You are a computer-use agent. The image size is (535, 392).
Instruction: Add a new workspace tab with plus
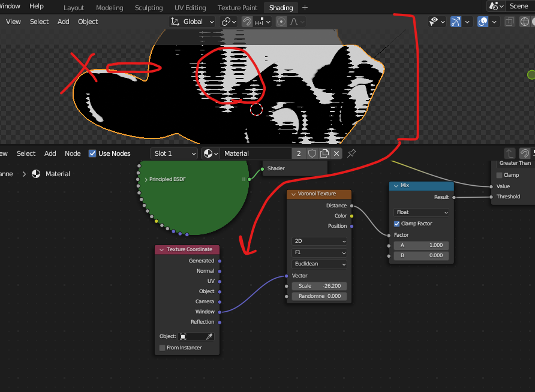coord(305,8)
